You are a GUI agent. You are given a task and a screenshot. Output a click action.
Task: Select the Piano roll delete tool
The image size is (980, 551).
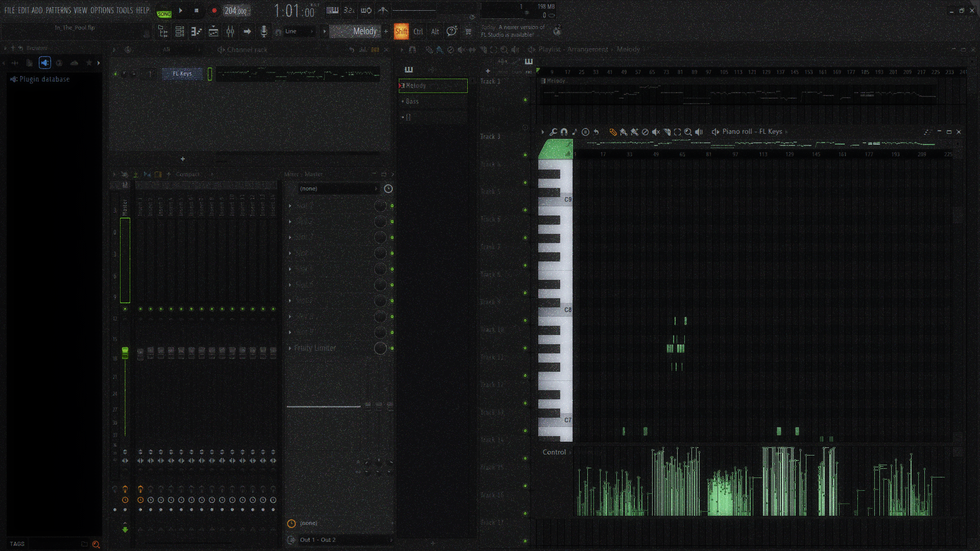click(645, 132)
